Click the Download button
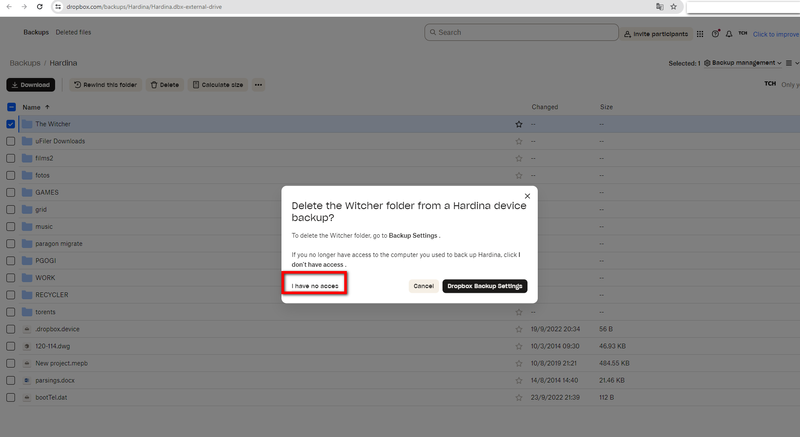This screenshot has width=800, height=437. (x=31, y=85)
